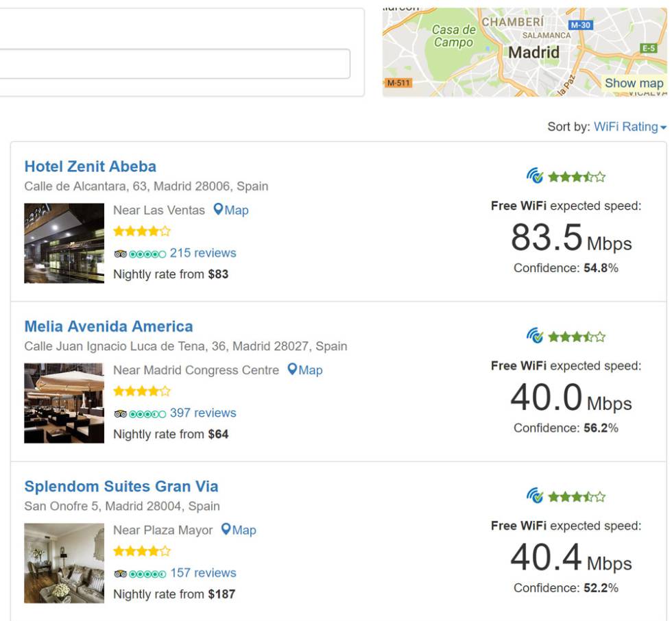The image size is (672, 621).
Task: Click Map link next to Near Madrid Congress Centre
Action: coord(311,370)
